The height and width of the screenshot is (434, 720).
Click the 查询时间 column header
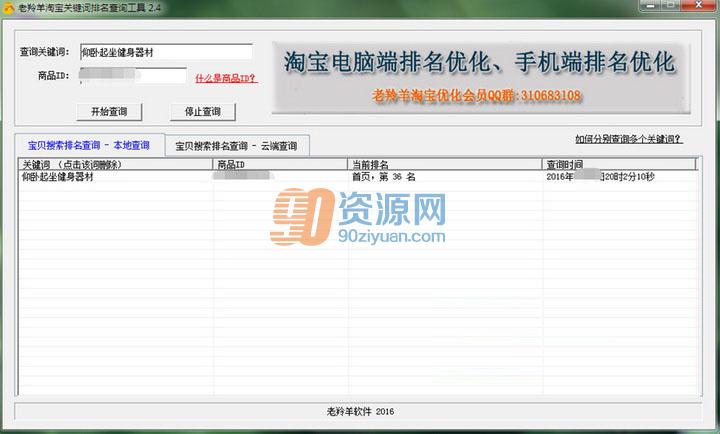tap(619, 164)
